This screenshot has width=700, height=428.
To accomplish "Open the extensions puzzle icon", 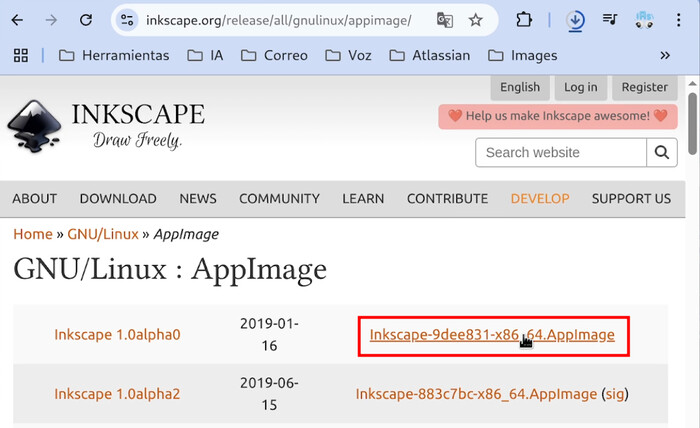I will [524, 20].
